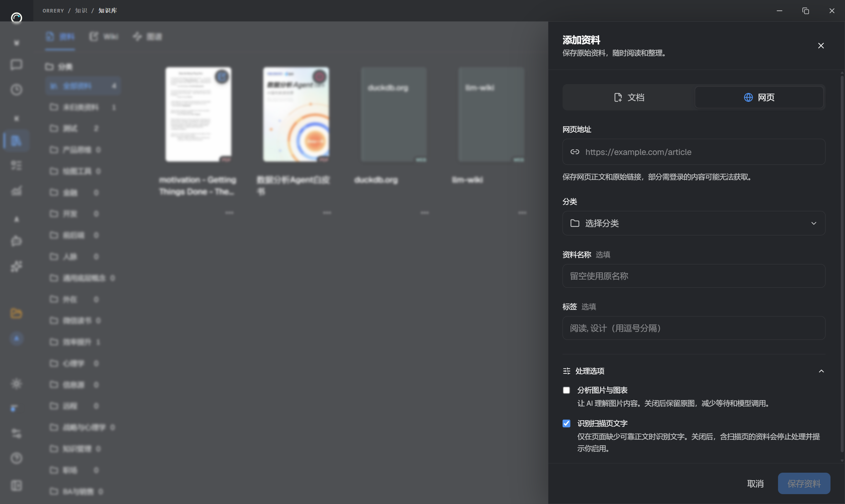The height and width of the screenshot is (504, 845).
Task: Open the orange folder sidebar icon
Action: pyautogui.click(x=16, y=313)
